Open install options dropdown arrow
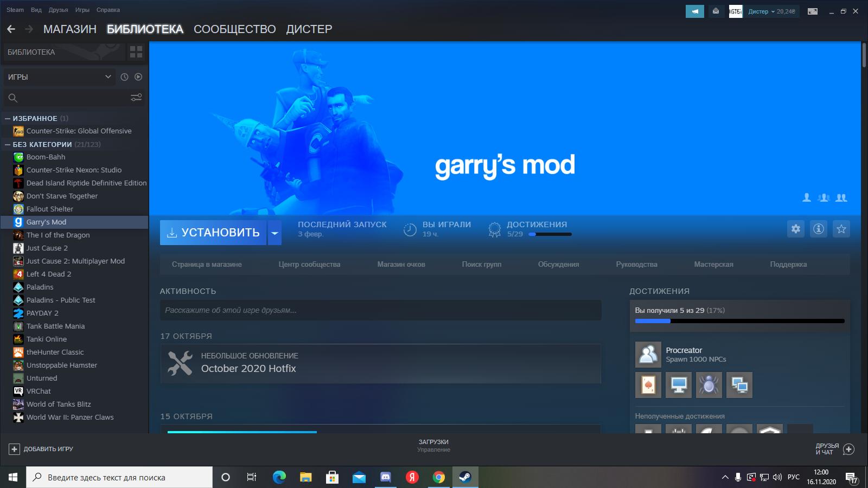The image size is (868, 488). [x=275, y=233]
